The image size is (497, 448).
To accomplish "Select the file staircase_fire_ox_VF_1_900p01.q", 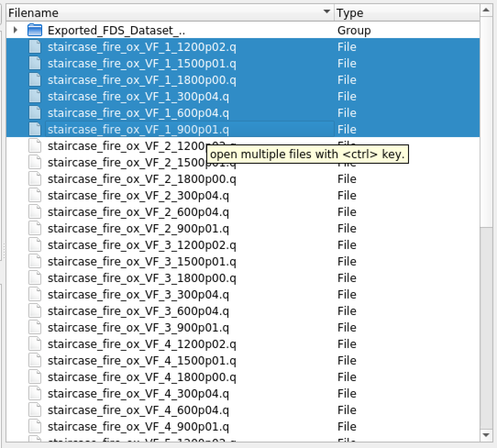I will click(x=138, y=129).
